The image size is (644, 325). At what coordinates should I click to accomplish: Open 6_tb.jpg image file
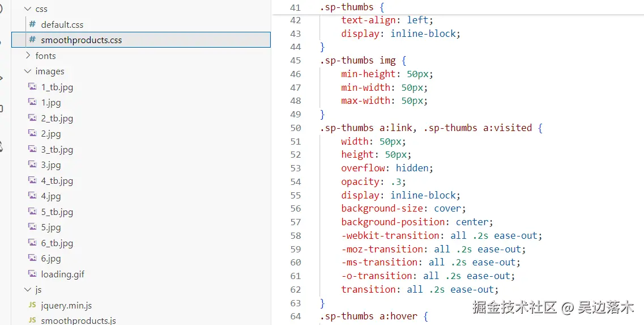(x=57, y=243)
